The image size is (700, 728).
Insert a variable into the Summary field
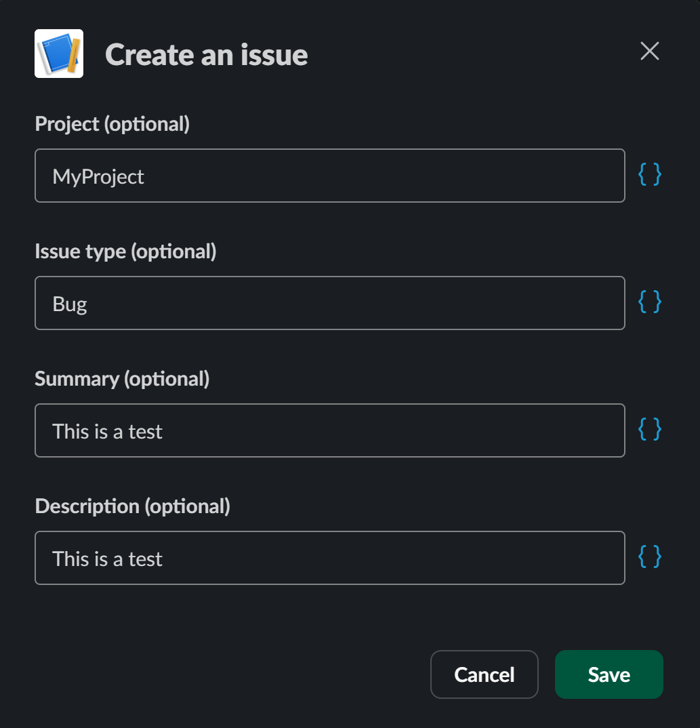[650, 429]
